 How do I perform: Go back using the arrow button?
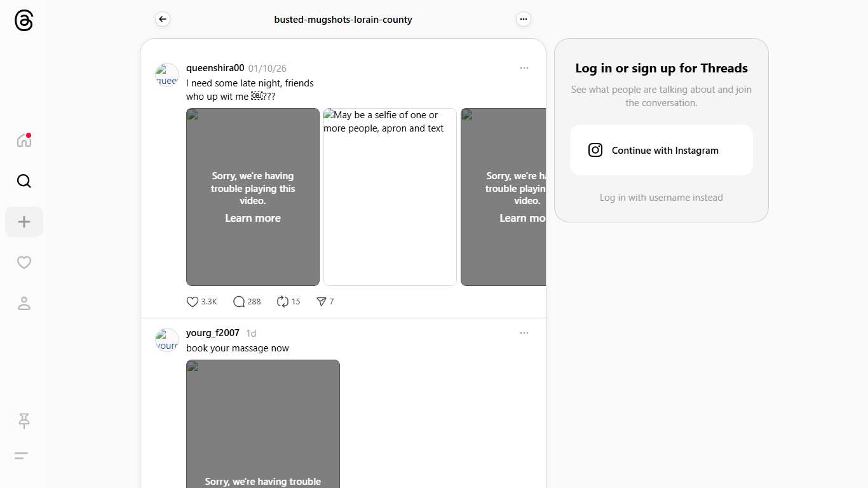tap(163, 19)
